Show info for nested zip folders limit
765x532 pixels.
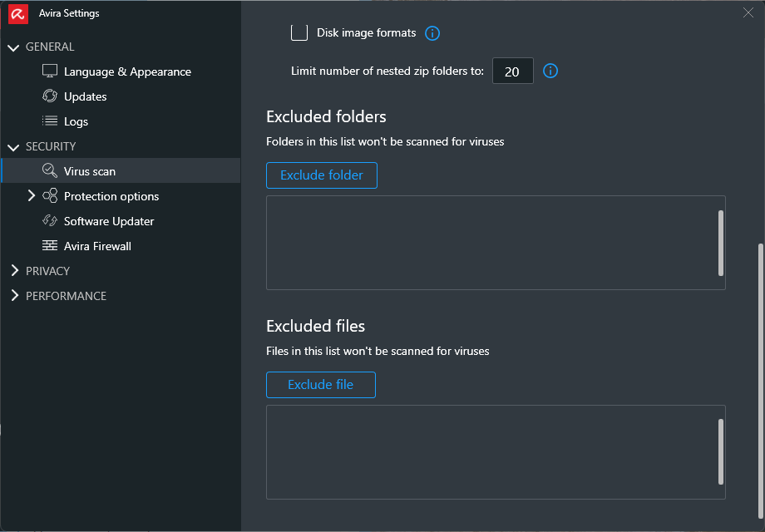[x=550, y=71]
